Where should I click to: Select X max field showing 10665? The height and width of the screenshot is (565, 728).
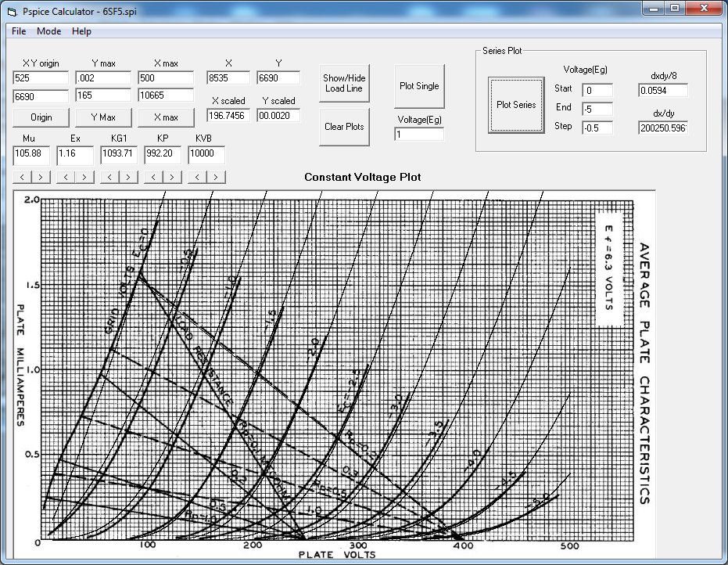(x=166, y=95)
